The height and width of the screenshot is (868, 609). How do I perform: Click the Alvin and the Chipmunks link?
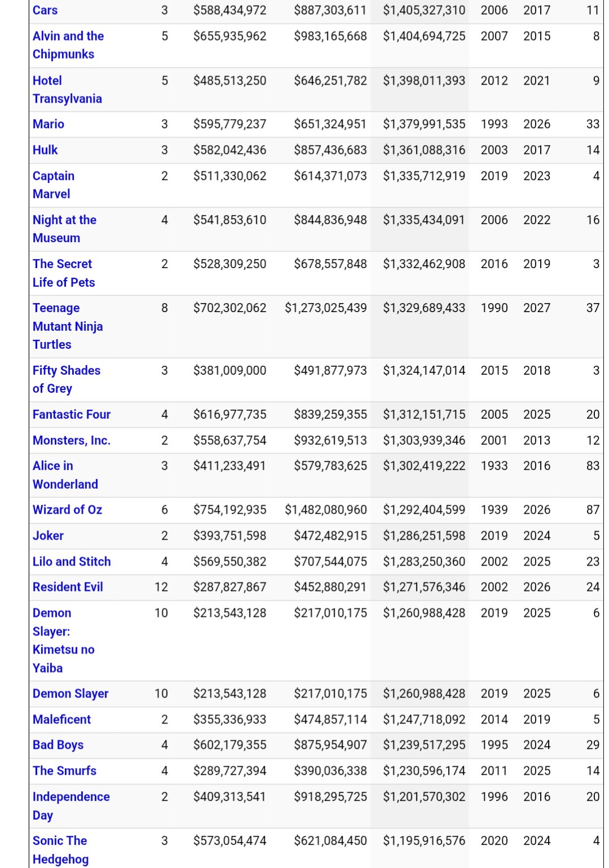point(68,37)
